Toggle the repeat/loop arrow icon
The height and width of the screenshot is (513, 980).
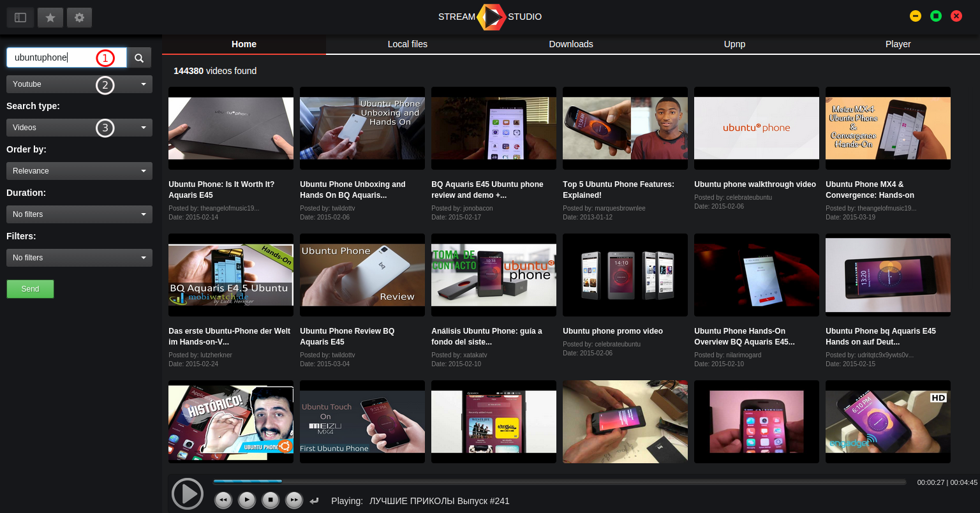point(314,501)
